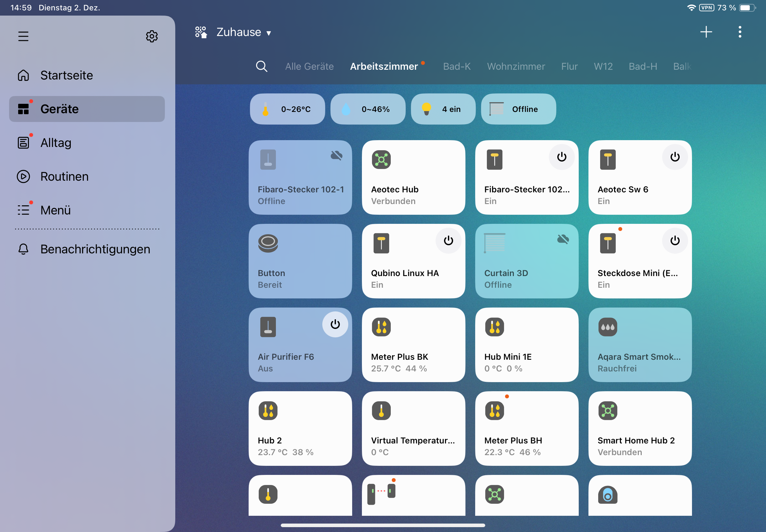The width and height of the screenshot is (766, 532).
Task: Open the Aeotec Hub device tile
Action: [x=413, y=177]
